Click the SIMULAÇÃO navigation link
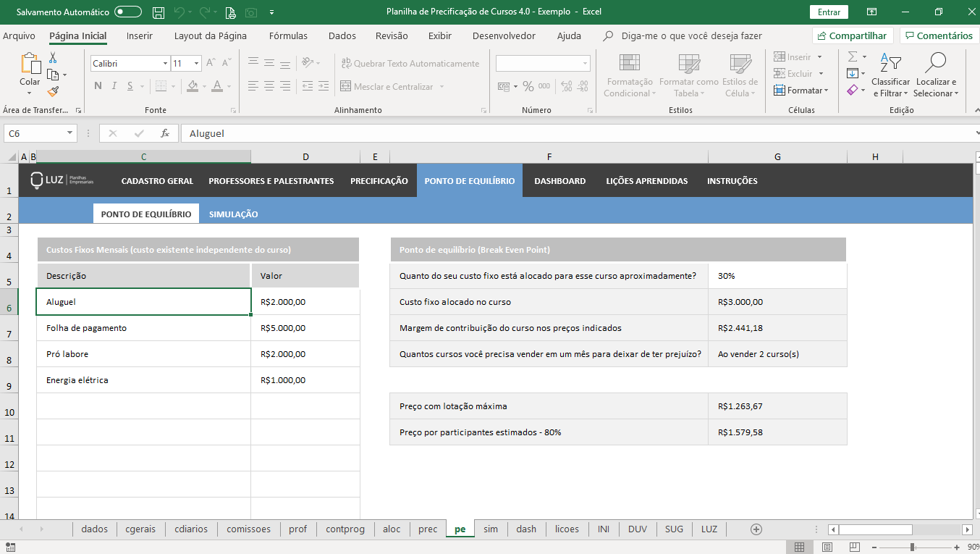Viewport: 980px width, 554px height. click(233, 214)
